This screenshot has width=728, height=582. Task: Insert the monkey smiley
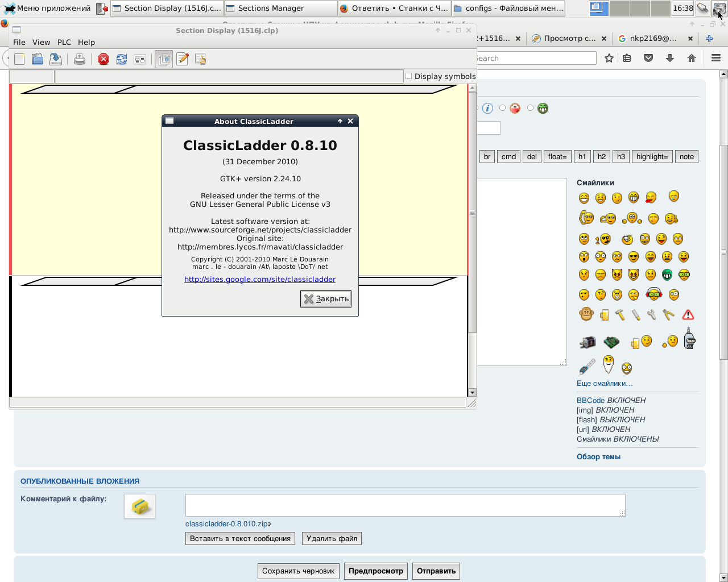pos(586,314)
